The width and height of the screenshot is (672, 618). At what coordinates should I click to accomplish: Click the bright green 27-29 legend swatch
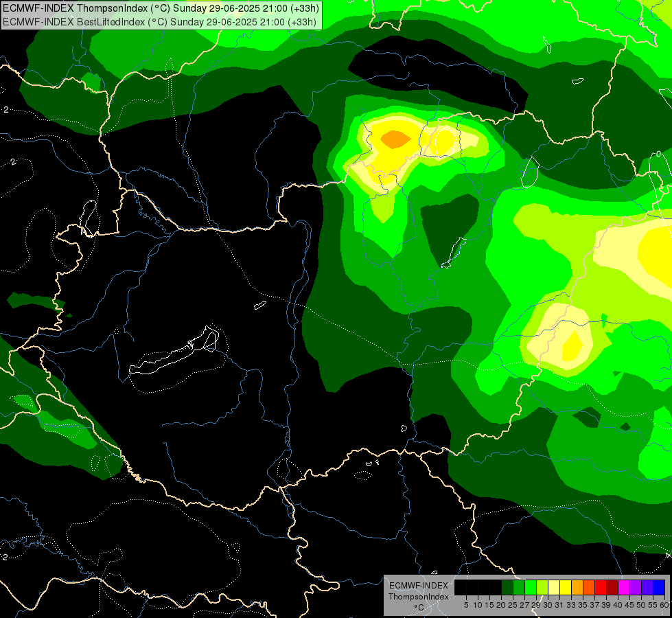[x=531, y=587]
